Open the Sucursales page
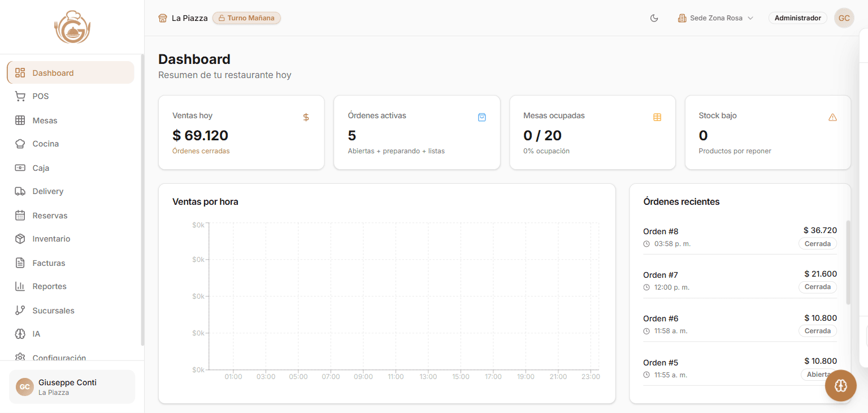Screen dimensions: 868x413 coord(71,311)
